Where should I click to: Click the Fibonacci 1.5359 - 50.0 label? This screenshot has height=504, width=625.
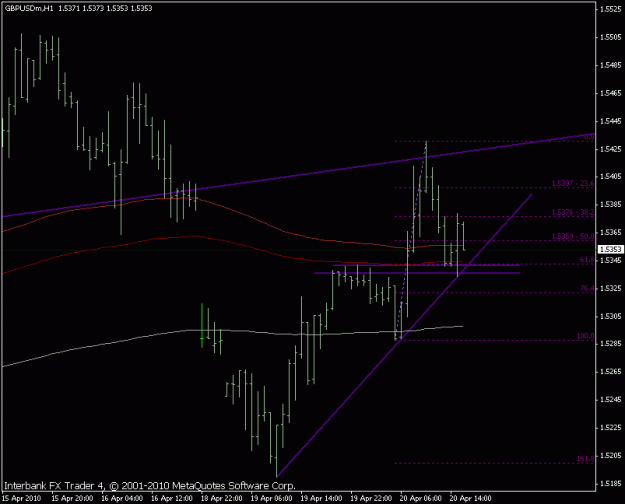point(573,236)
